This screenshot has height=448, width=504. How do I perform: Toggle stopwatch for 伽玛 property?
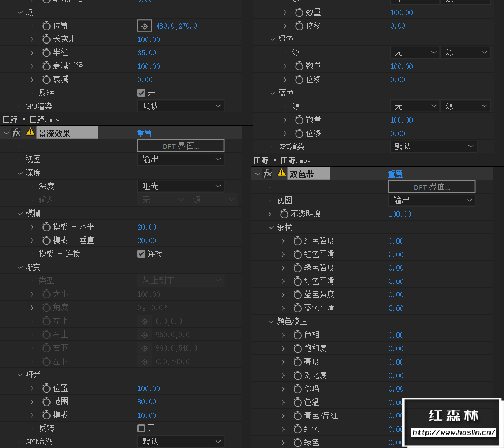pos(297,389)
